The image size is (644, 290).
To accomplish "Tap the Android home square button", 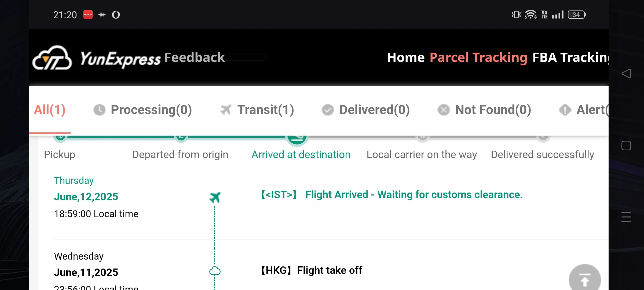I will point(626,146).
